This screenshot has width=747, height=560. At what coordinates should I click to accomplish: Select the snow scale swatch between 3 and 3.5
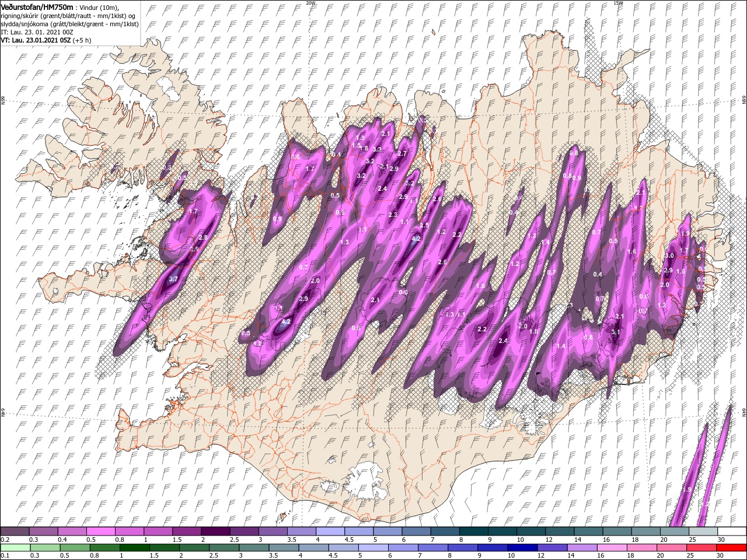pyautogui.click(x=273, y=531)
